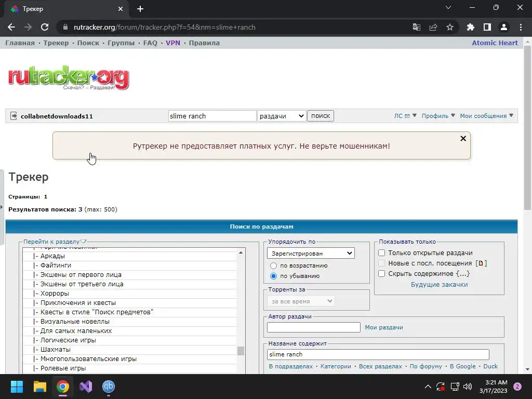Open the notification badge showing 2
Viewport: 532px width, 399px height.
click(x=517, y=387)
